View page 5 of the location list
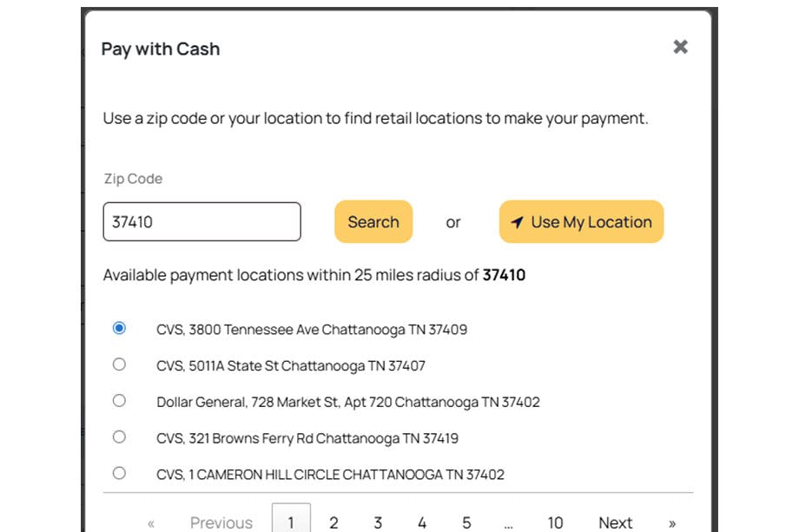Viewport: 799px width, 532px height. click(466, 522)
